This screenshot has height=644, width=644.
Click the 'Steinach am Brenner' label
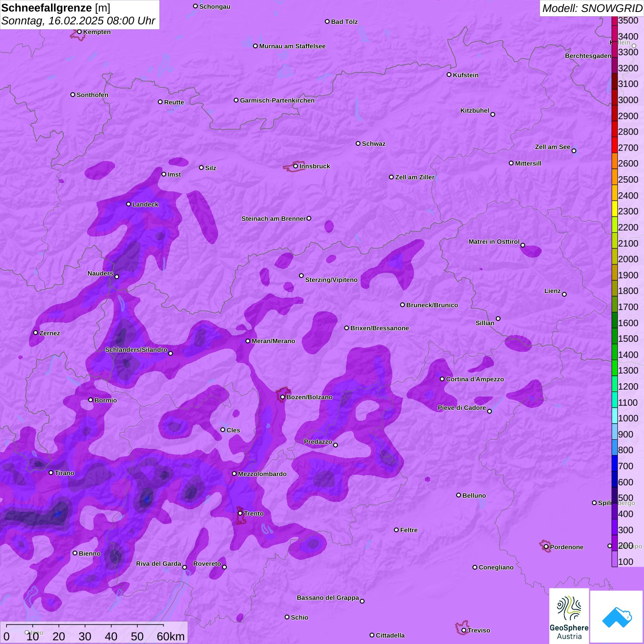[x=273, y=218]
